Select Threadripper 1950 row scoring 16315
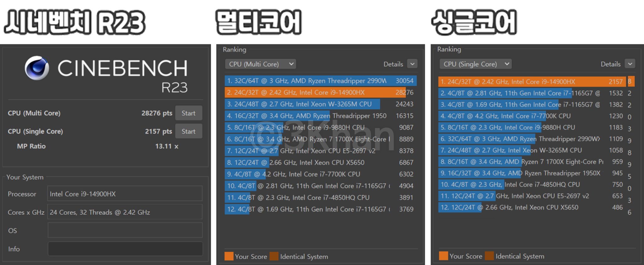Viewport: 644px width, 265px height. [321, 116]
